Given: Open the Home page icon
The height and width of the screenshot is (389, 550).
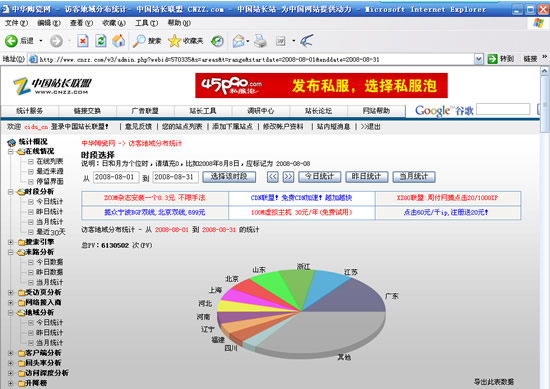Looking at the screenshot, I should [x=119, y=41].
